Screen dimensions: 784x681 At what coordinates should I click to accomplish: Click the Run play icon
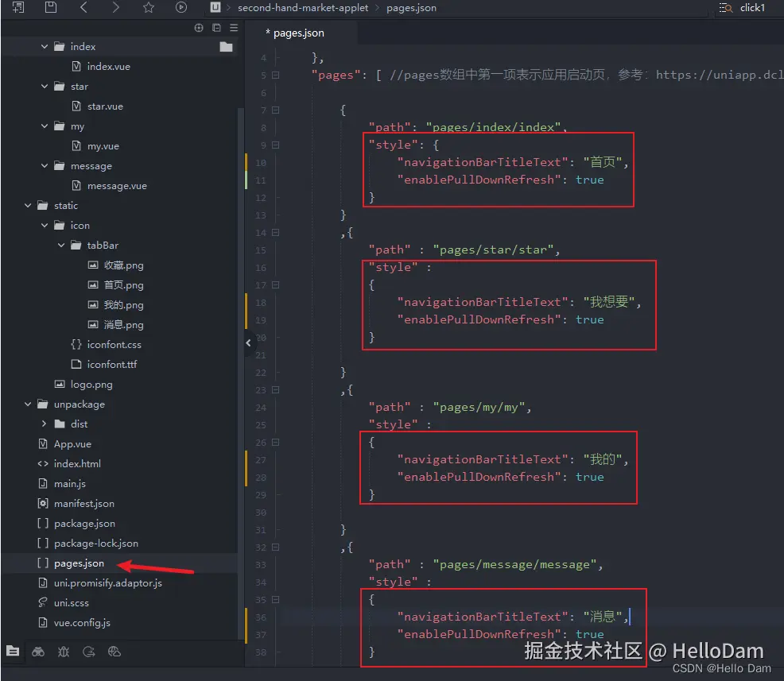(x=181, y=7)
